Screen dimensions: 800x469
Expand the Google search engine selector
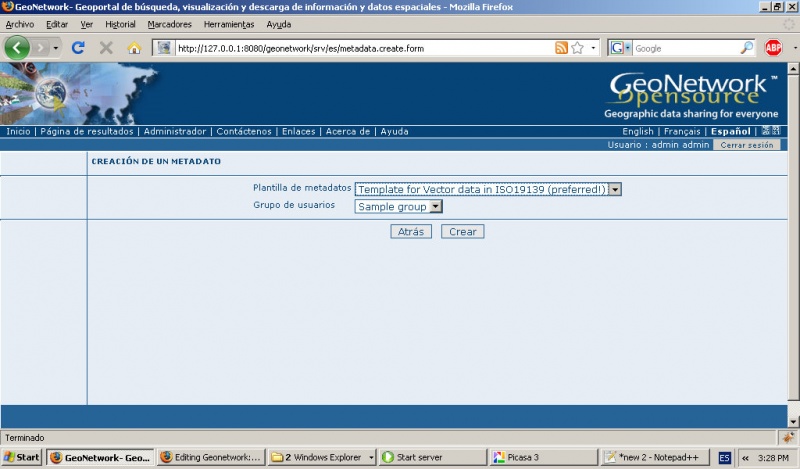[x=620, y=47]
